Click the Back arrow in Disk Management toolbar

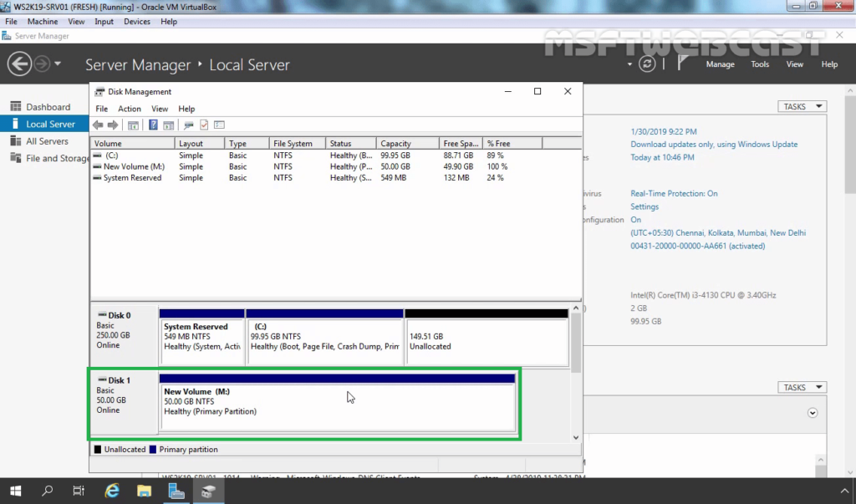[98, 125]
